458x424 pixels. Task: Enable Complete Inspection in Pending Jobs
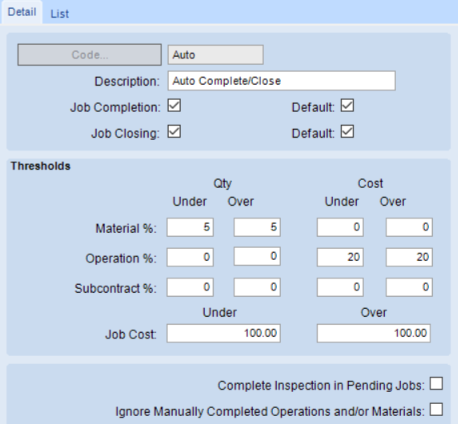(x=436, y=384)
